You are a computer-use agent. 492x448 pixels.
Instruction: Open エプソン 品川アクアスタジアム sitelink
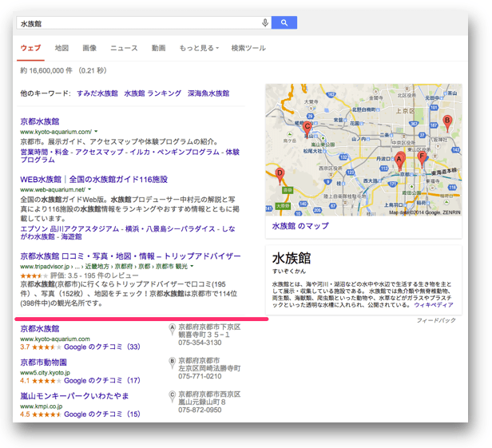pyautogui.click(x=69, y=228)
